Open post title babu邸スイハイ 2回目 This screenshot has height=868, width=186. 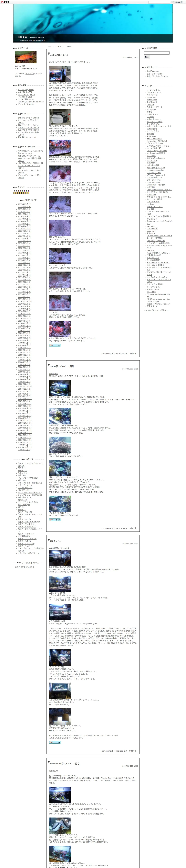61,366
